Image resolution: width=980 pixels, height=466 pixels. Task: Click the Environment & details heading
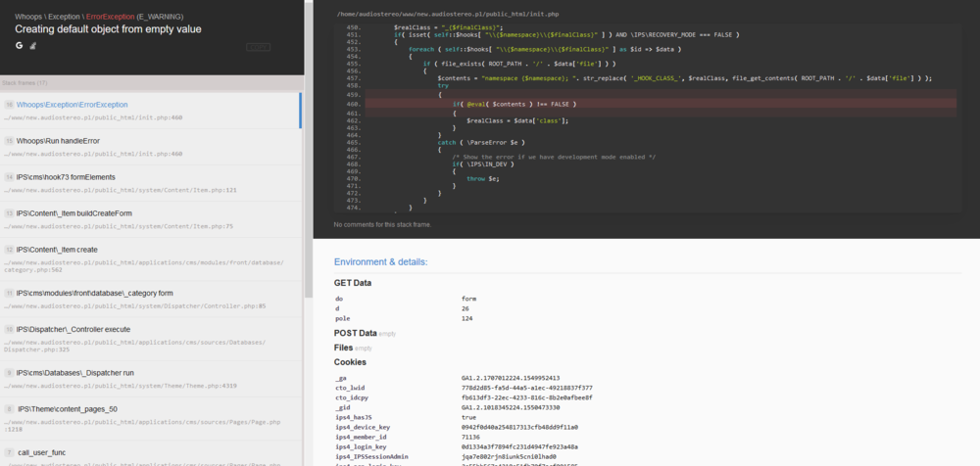tap(380, 262)
